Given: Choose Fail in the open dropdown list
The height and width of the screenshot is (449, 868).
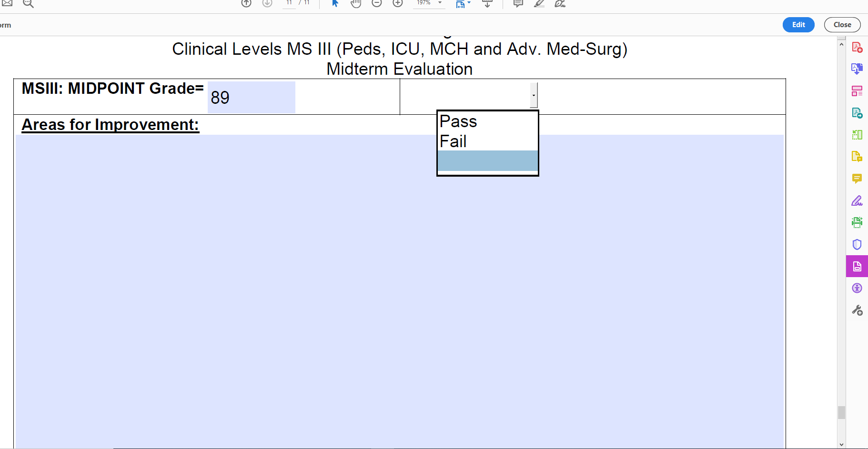Looking at the screenshot, I should tap(453, 141).
